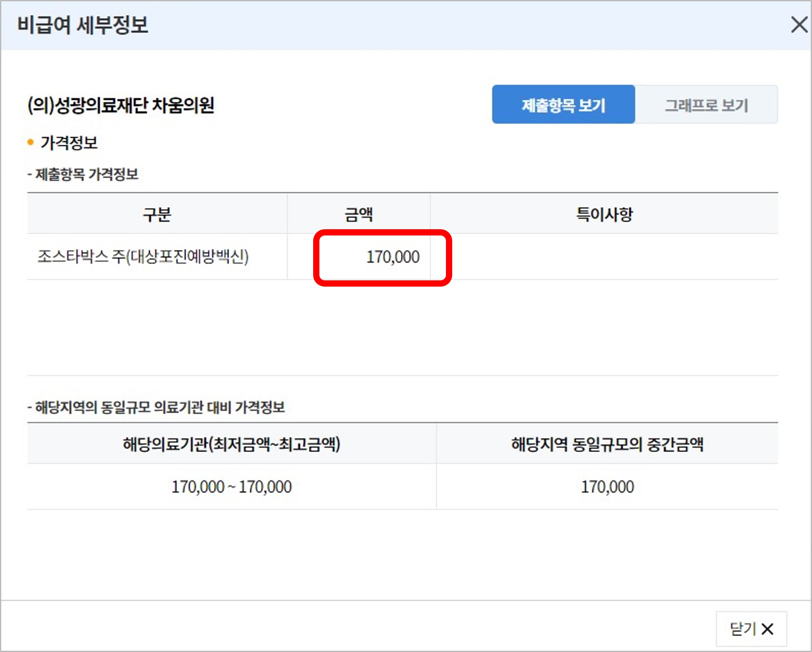The image size is (812, 652).
Task: Switch to 그래프로 보기 tab
Action: point(706,104)
